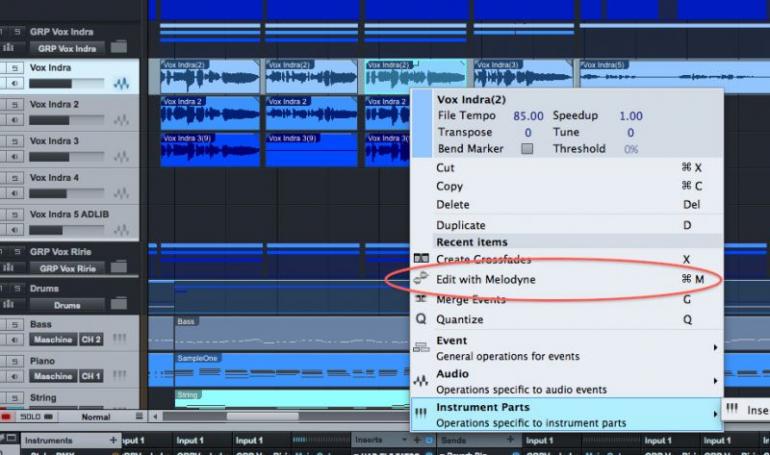Choose Copy from the context menu
Viewport: 770px width, 455px height.
pyautogui.click(x=567, y=186)
